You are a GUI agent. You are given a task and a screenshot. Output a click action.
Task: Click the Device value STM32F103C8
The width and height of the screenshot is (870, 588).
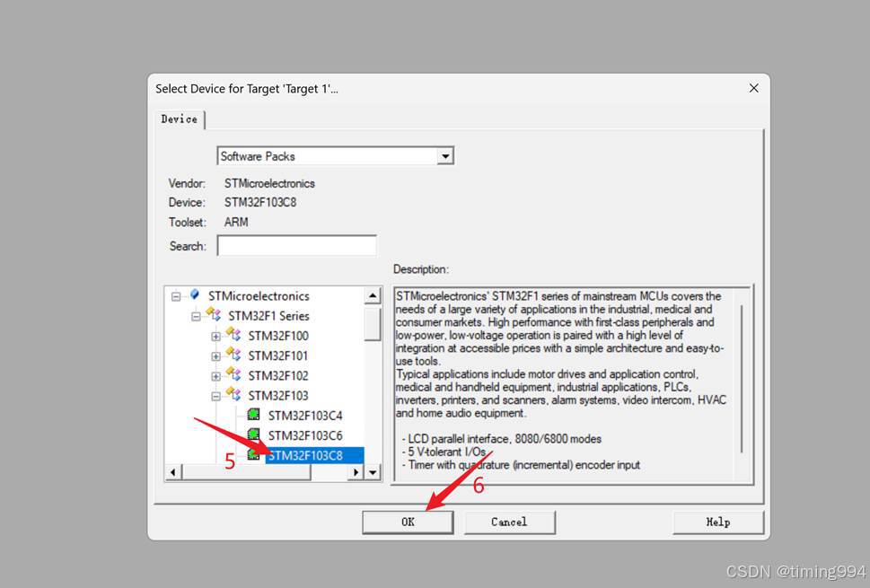pyautogui.click(x=260, y=203)
